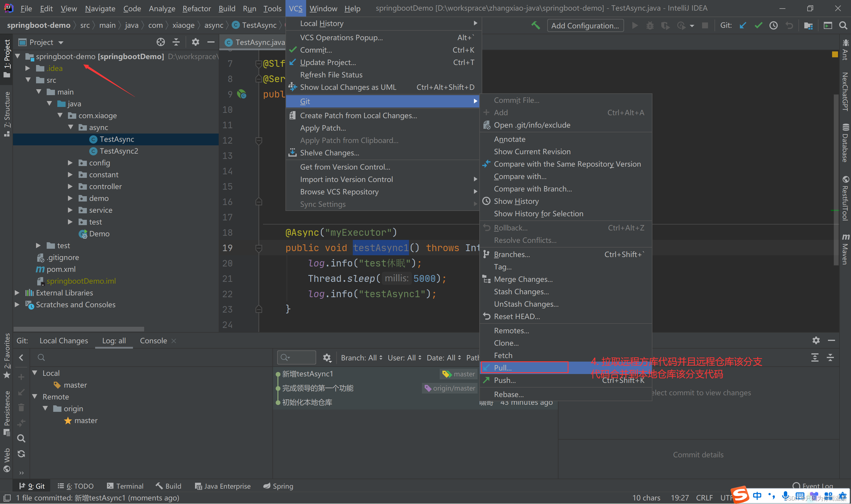Open Git log settings gear near search box

coord(327,358)
